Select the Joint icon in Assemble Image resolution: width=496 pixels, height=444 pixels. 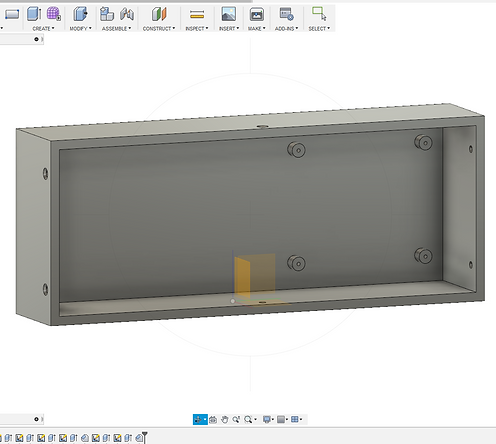(127, 14)
